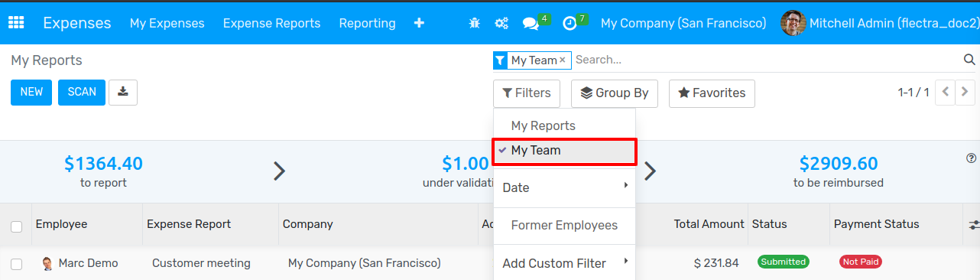
Task: Click the $2909.60 to be reimbursed amount
Action: coord(839,164)
